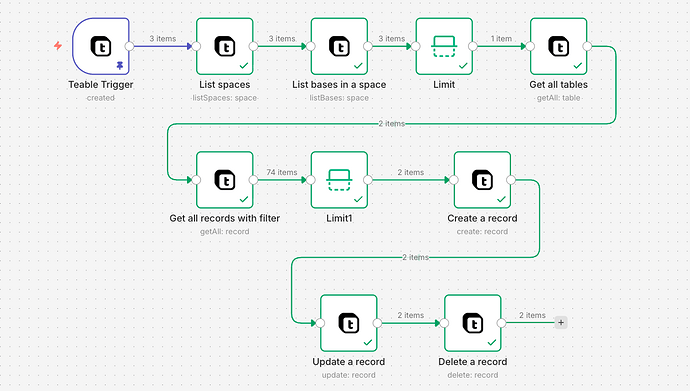The image size is (690, 391).
Task: Click '3 items' label after Teable Trigger
Action: [x=163, y=39]
